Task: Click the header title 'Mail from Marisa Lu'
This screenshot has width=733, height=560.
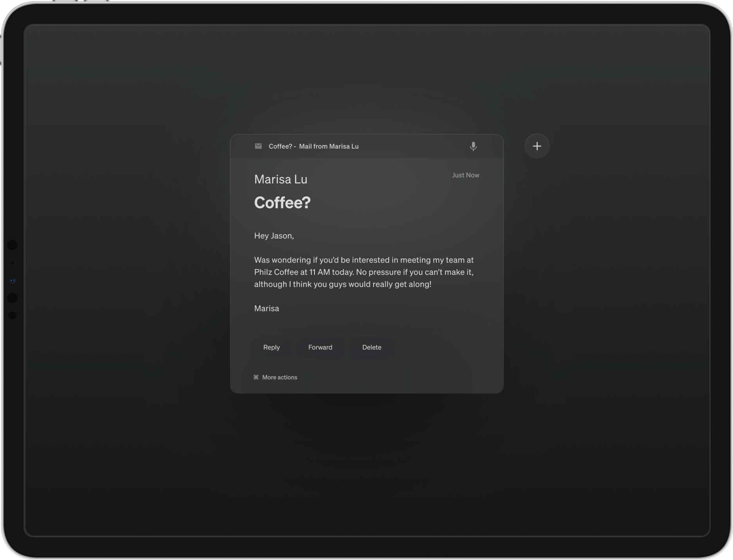Action: tap(329, 146)
